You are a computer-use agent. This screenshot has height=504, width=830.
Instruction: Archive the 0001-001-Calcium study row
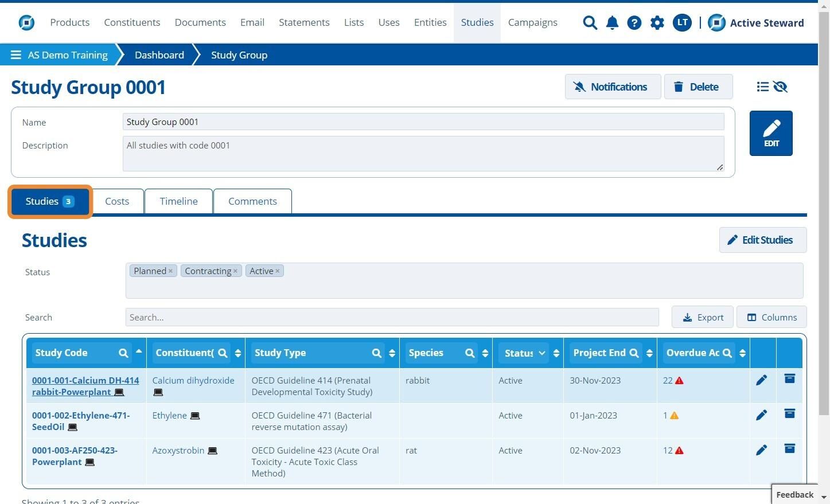pos(790,378)
